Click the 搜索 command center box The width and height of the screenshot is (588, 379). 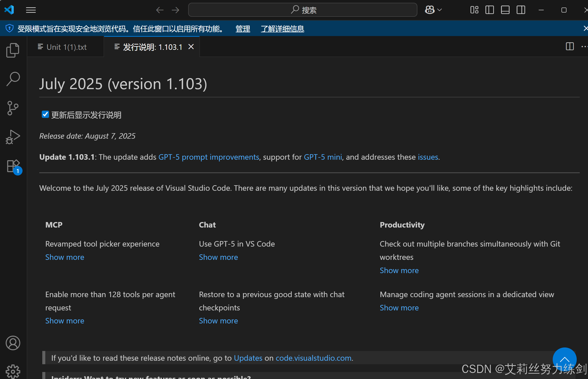click(303, 10)
